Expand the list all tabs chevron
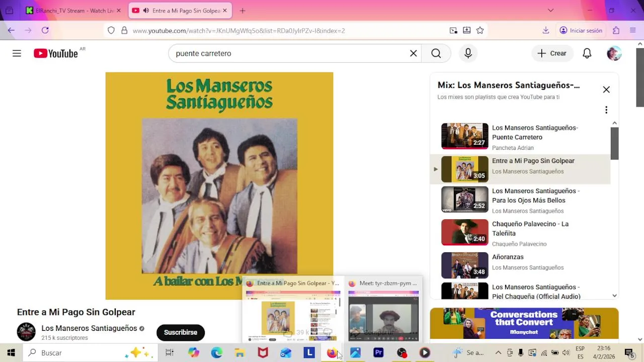Screen dimensions: 644x362 pyautogui.click(x=550, y=11)
